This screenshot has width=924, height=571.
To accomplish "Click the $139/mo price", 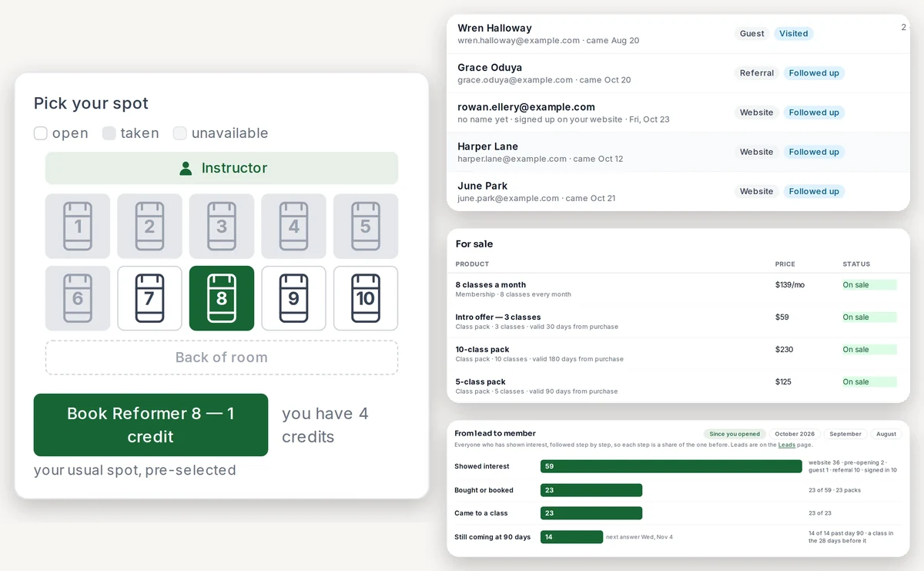I will coord(790,285).
